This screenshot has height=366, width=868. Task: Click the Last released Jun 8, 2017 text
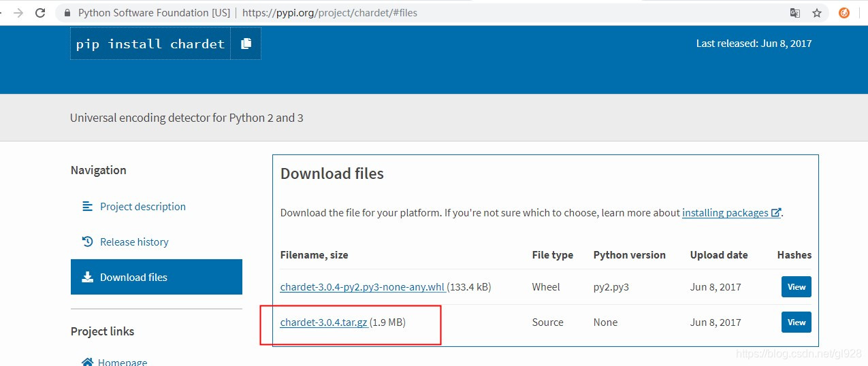coord(754,44)
